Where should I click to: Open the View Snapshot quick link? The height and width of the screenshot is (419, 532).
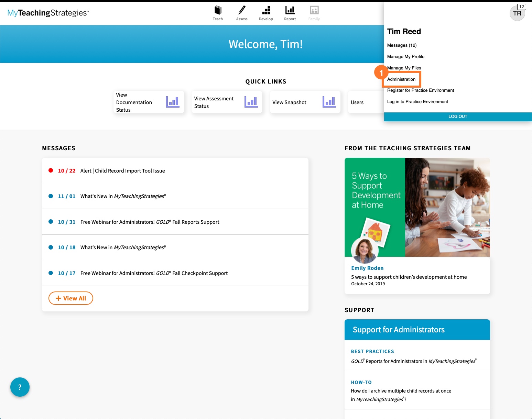[305, 102]
